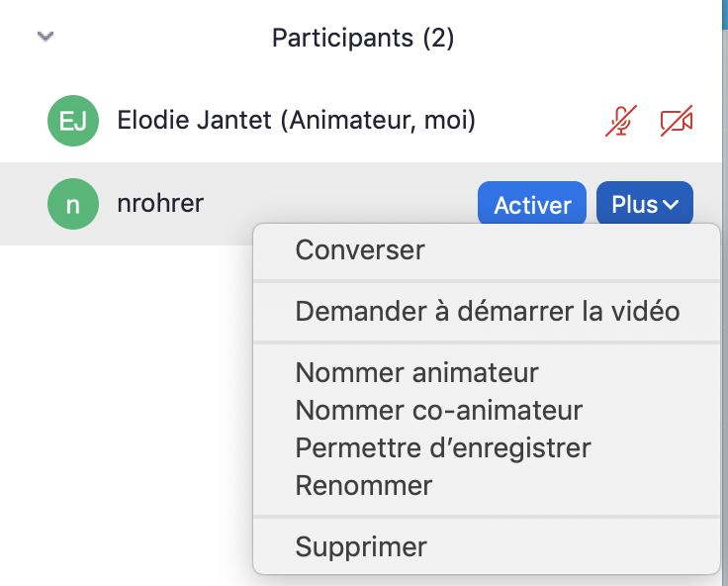
Task: Click Elodie Jantet's muted microphone icon
Action: 620,122
